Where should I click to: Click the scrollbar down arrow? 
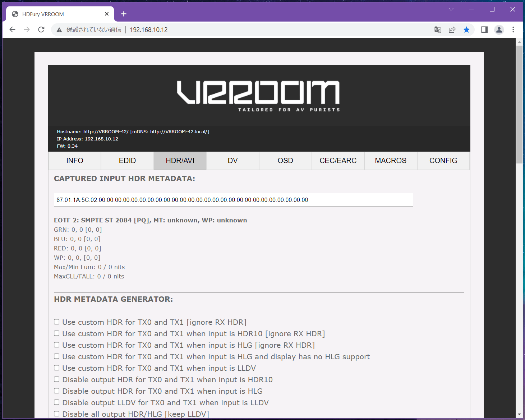tap(519, 415)
